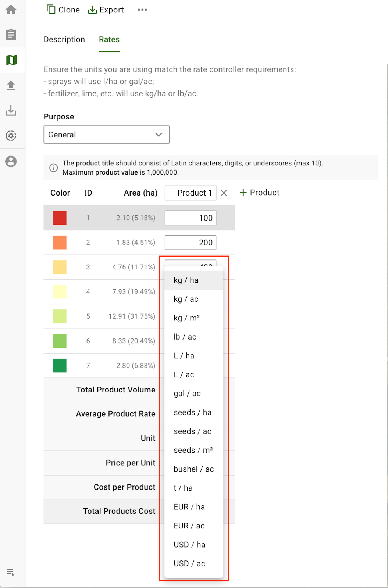Expand the Purpose dropdown set to General

(x=106, y=135)
